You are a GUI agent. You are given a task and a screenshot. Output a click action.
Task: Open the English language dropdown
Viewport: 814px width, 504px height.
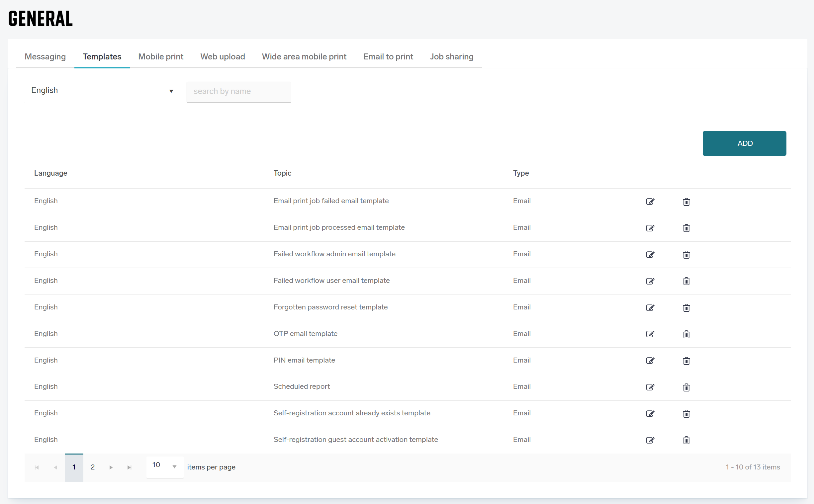(x=102, y=91)
